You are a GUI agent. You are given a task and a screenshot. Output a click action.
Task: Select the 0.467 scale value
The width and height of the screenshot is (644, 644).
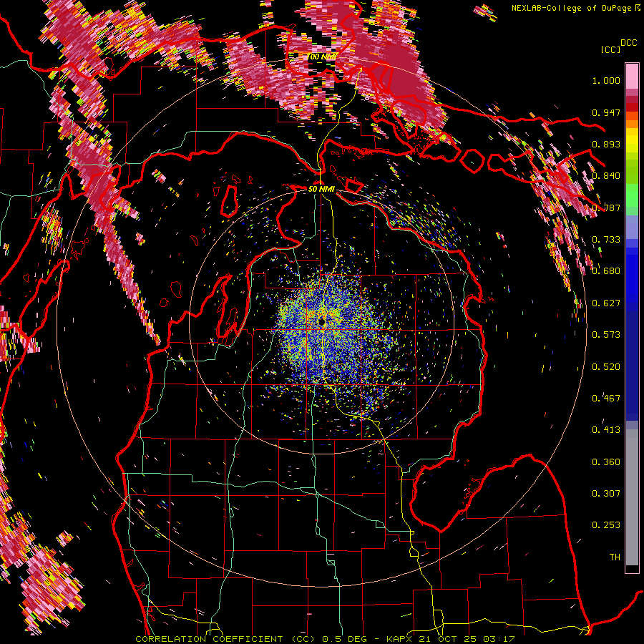606,399
